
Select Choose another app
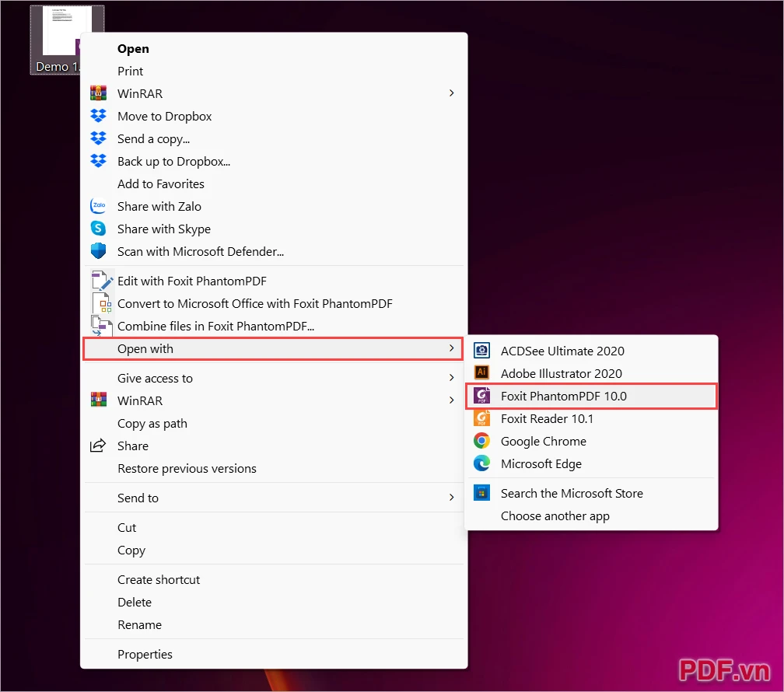coord(591,516)
